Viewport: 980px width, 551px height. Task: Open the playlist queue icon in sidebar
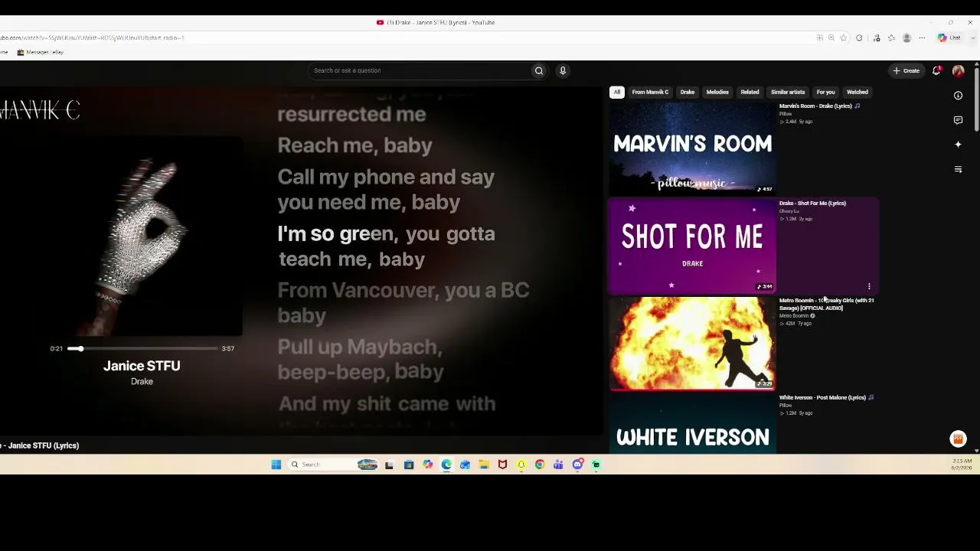[x=958, y=169]
